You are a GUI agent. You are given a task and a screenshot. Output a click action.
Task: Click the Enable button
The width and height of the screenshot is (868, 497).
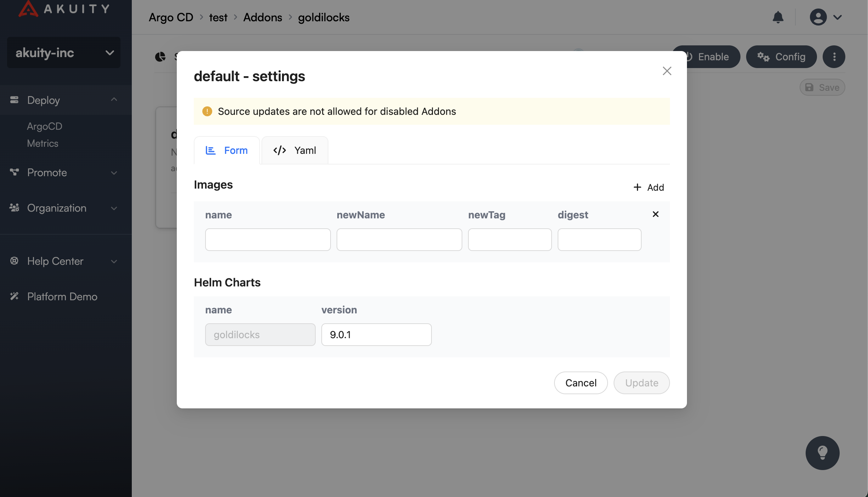[x=713, y=57]
